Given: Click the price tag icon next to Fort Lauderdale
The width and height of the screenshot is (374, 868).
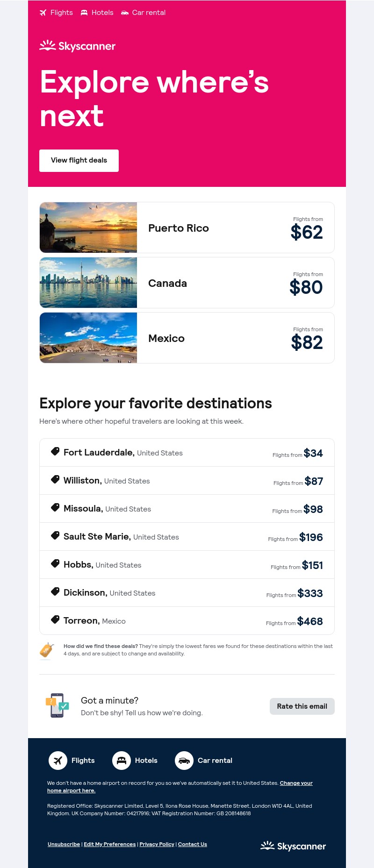Looking at the screenshot, I should point(55,452).
